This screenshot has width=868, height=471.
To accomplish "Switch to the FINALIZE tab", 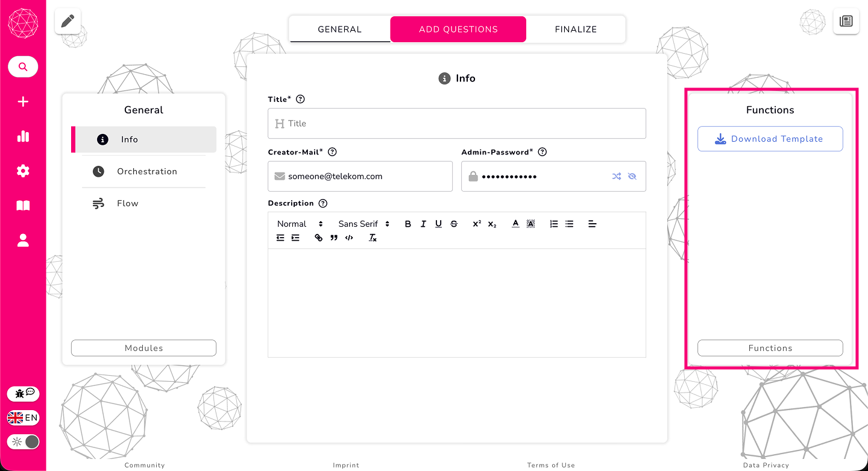I will pyautogui.click(x=576, y=29).
